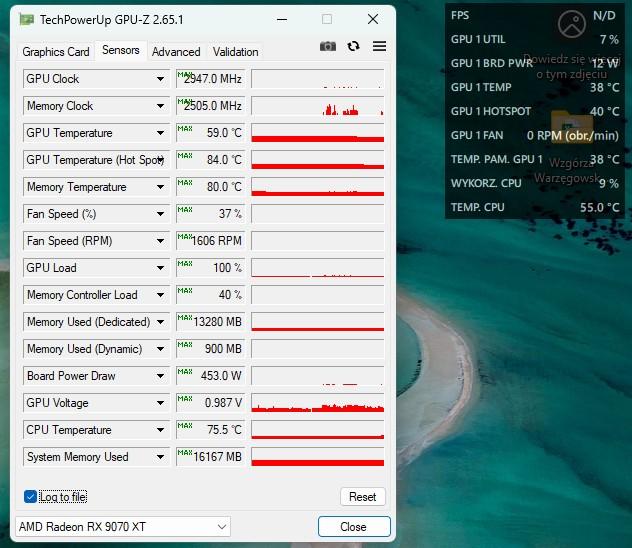Open the GPU Temperature sensor dropdown

pyautogui.click(x=160, y=133)
